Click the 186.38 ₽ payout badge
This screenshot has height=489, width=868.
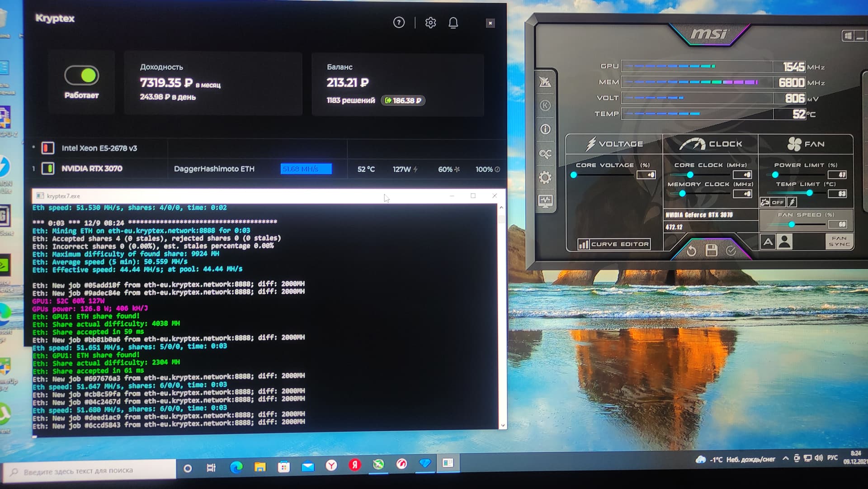tap(403, 100)
